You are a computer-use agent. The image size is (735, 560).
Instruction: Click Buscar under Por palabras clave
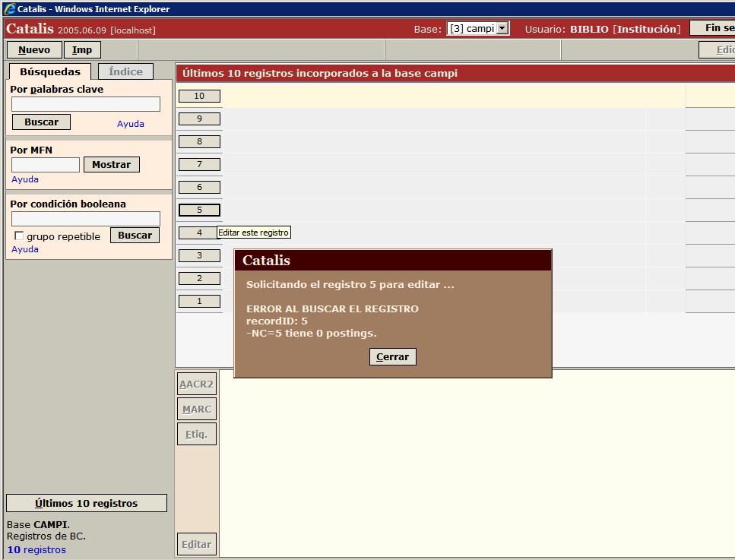[x=41, y=122]
